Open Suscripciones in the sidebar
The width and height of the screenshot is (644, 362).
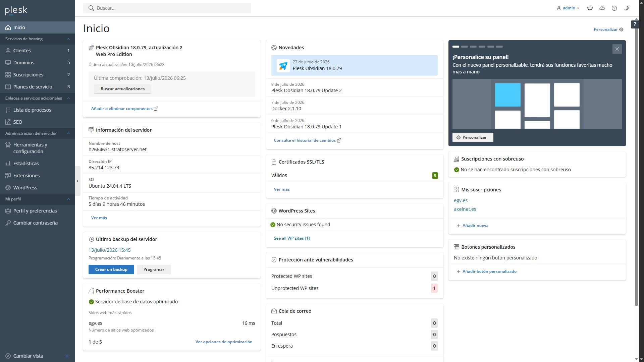38,75
